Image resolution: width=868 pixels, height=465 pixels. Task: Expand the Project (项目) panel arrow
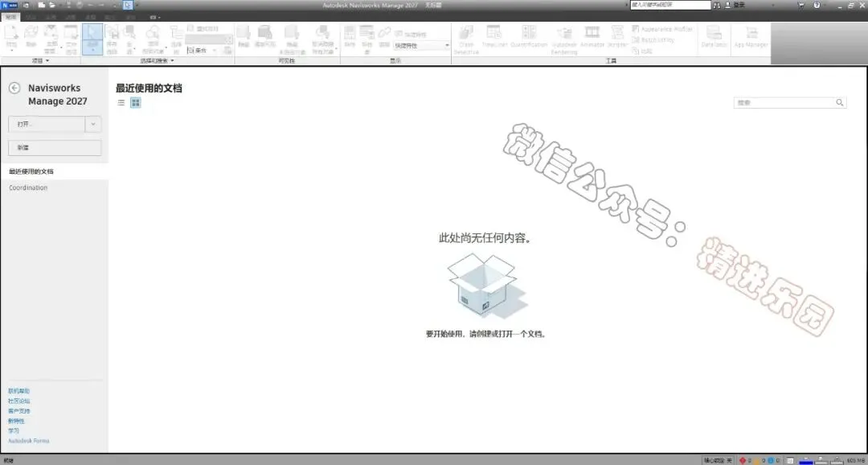click(47, 60)
